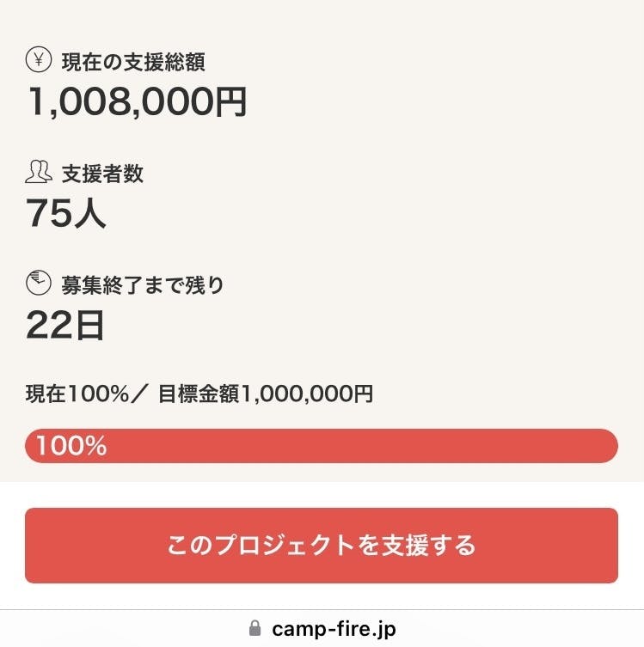Click the large 円 character after total
644x647 pixels.
pos(229,101)
